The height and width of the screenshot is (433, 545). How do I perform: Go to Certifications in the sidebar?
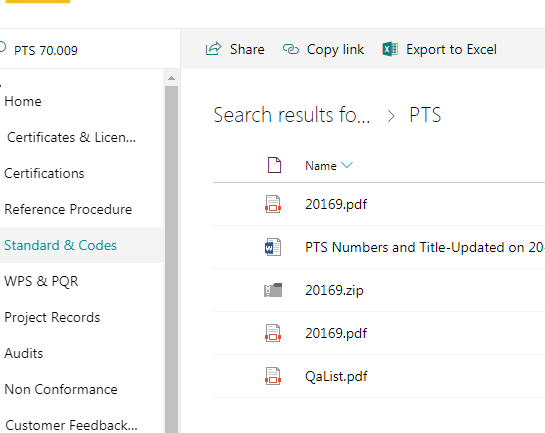pos(44,173)
